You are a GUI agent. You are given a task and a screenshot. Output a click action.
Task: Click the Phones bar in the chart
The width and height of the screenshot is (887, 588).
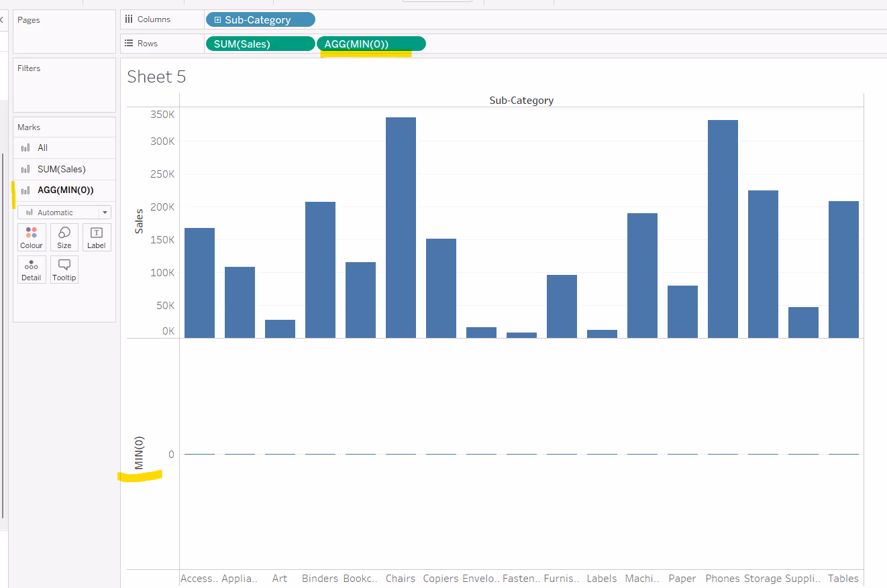(x=723, y=229)
